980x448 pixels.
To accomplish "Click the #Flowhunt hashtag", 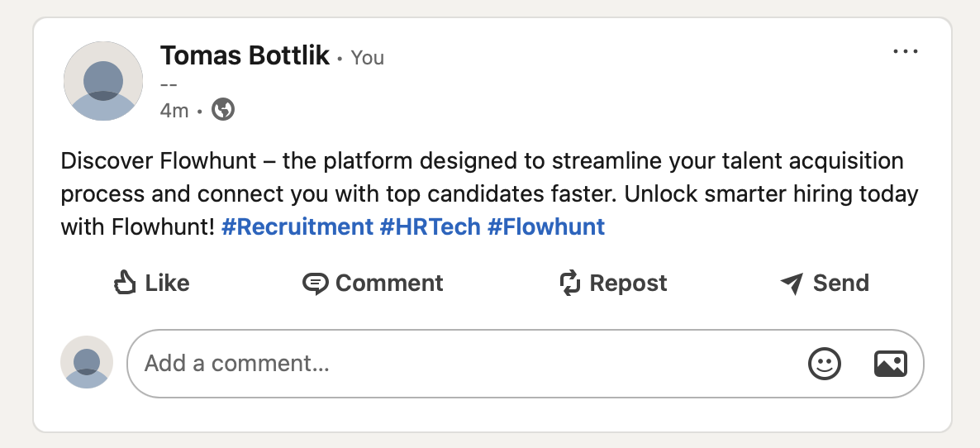I will (x=546, y=226).
